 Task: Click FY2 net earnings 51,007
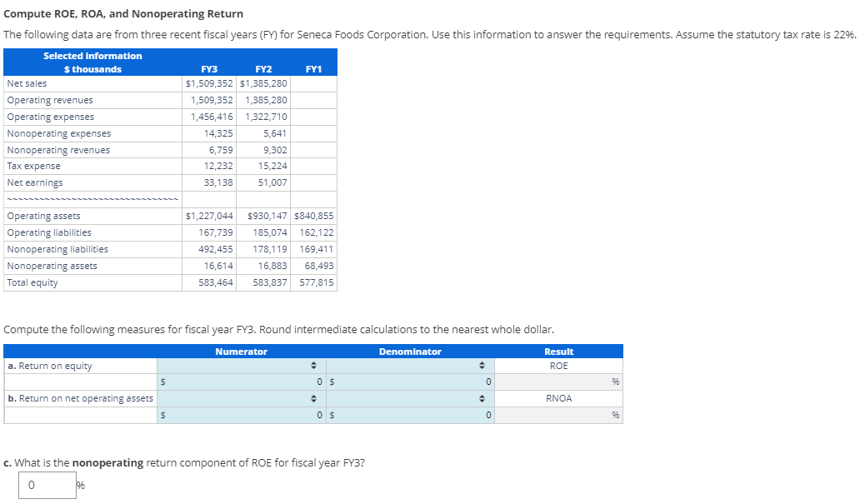point(272,182)
